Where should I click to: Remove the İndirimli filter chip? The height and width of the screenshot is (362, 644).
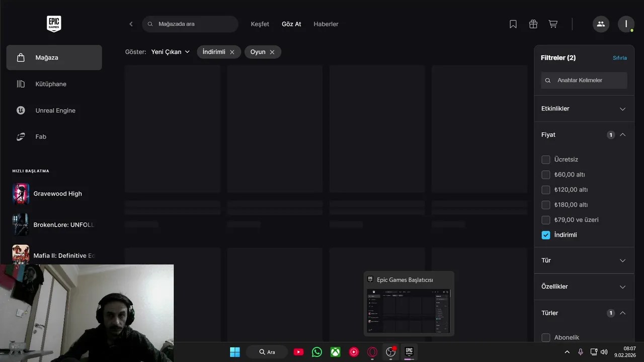[232, 52]
